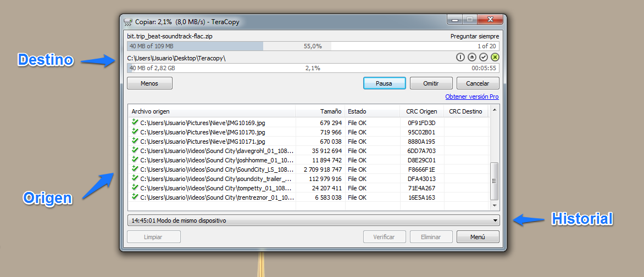Click green status icon of IMG10171.jpg row
Viewport: 644px width, 277px height.
tap(135, 141)
